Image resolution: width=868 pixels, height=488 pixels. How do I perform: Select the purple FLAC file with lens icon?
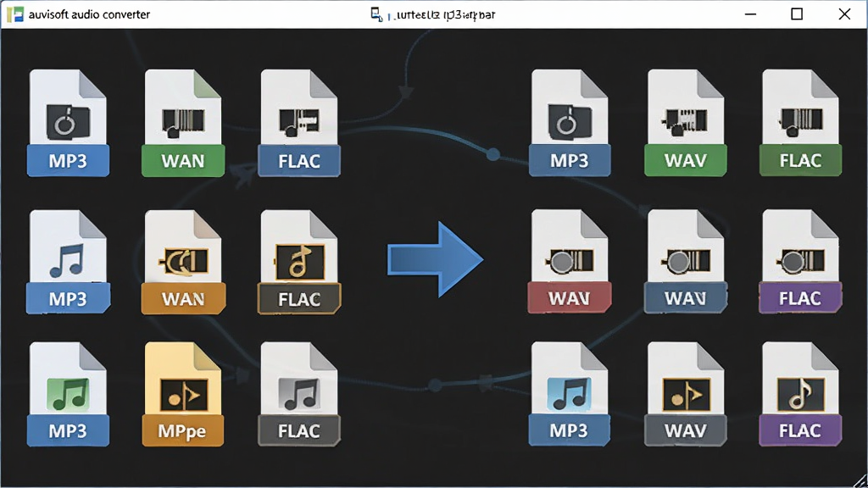pos(800,262)
